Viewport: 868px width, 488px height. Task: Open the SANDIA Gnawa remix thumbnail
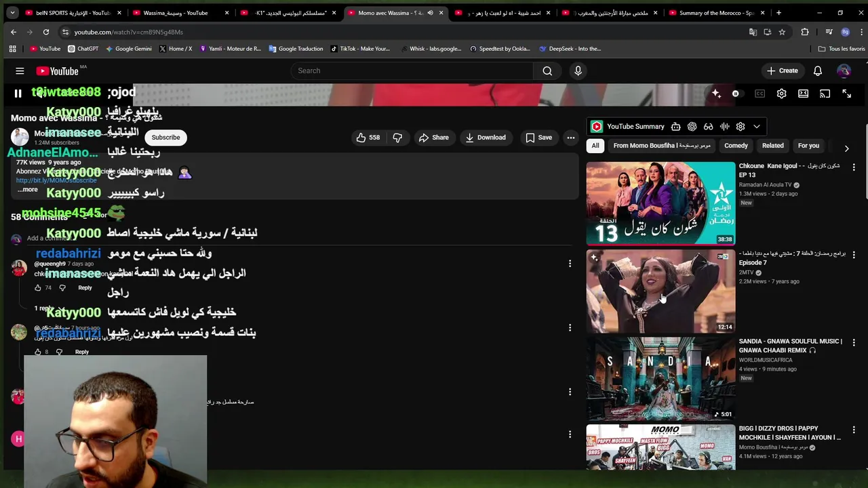[660, 379]
